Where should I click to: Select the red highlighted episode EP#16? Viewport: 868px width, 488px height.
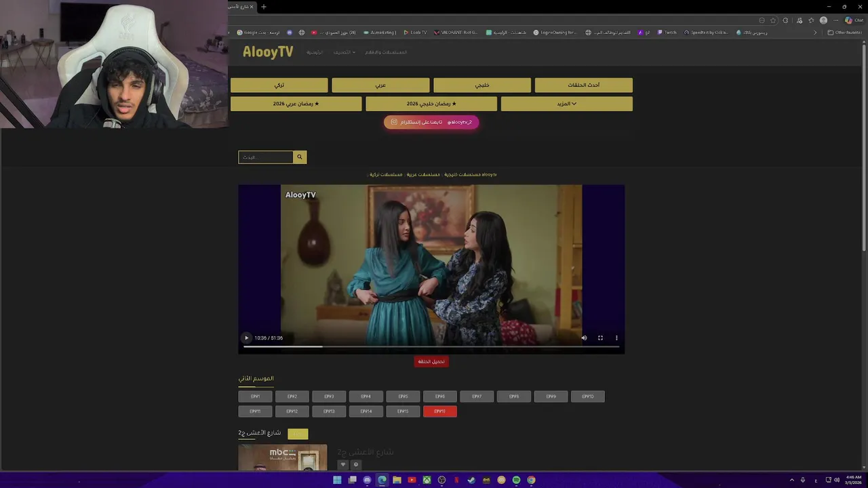tap(439, 411)
